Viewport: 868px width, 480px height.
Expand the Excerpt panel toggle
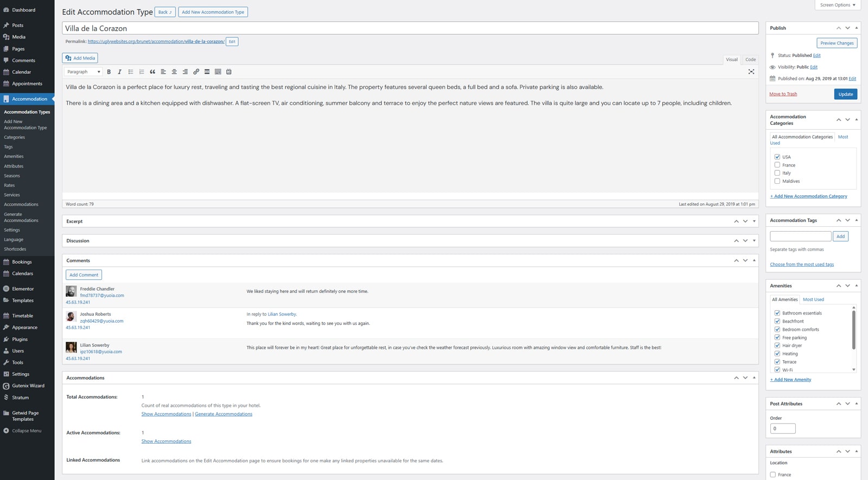(x=754, y=221)
